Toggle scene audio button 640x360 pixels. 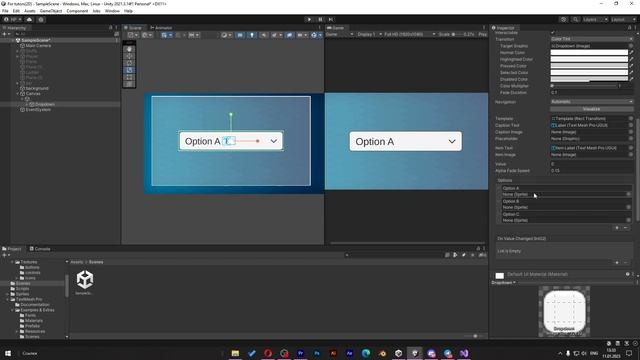263,35
